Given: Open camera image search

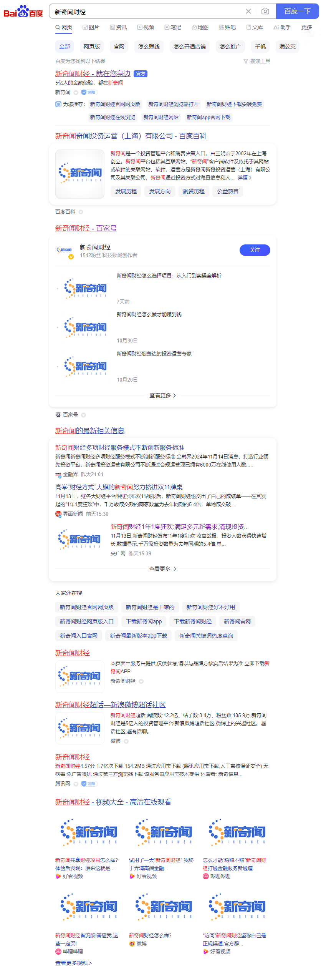Looking at the screenshot, I should pyautogui.click(x=265, y=12).
